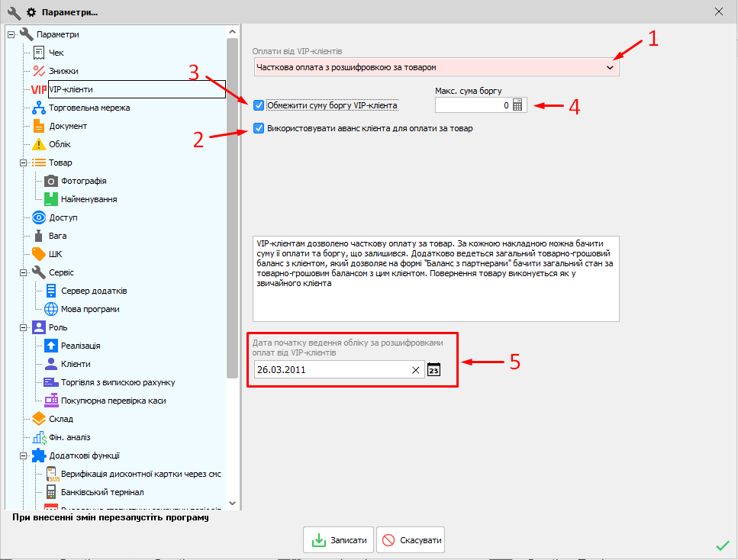Click the Мова програми globe icon
Screen dimensions: 738x560
(x=51, y=309)
